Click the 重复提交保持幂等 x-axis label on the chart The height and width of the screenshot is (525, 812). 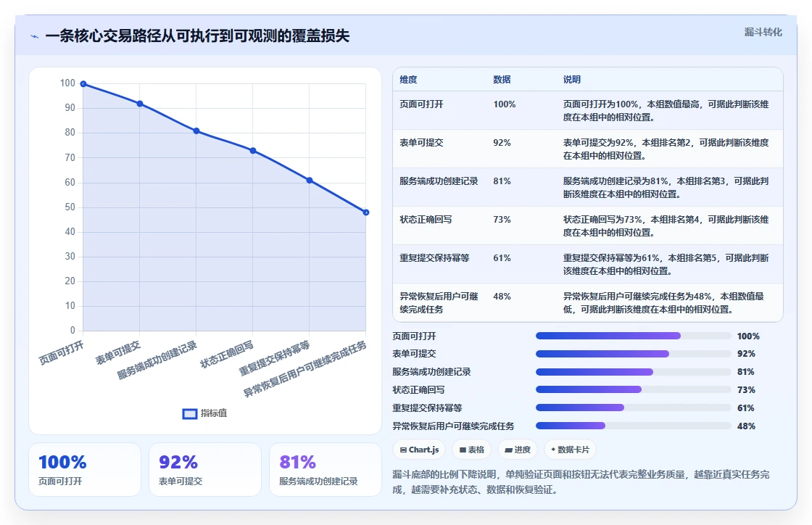[275, 358]
